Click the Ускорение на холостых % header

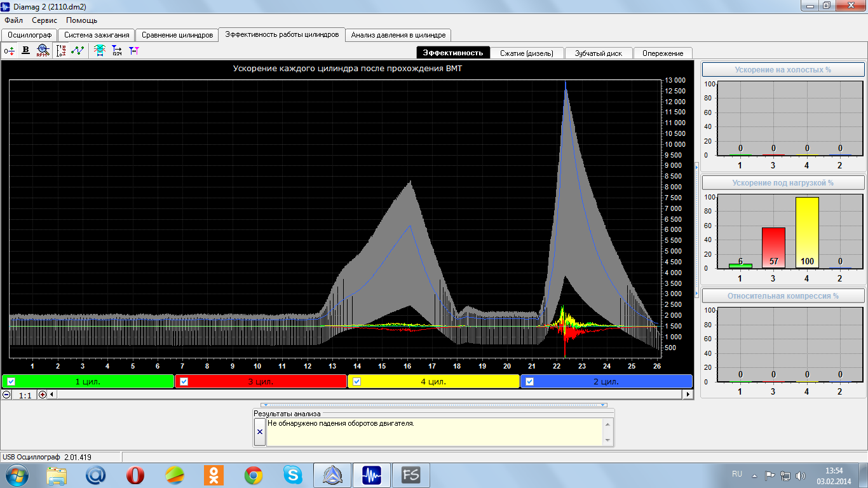coord(783,70)
